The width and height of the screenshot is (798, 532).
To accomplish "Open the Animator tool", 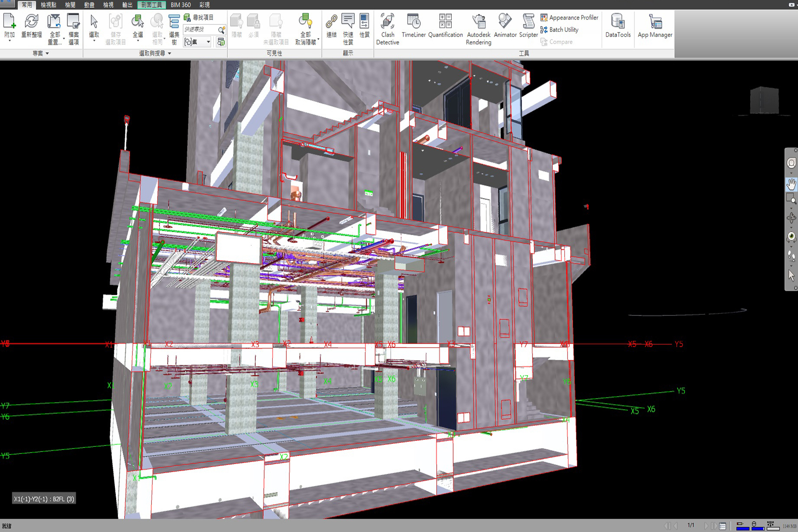I will pyautogui.click(x=505, y=26).
